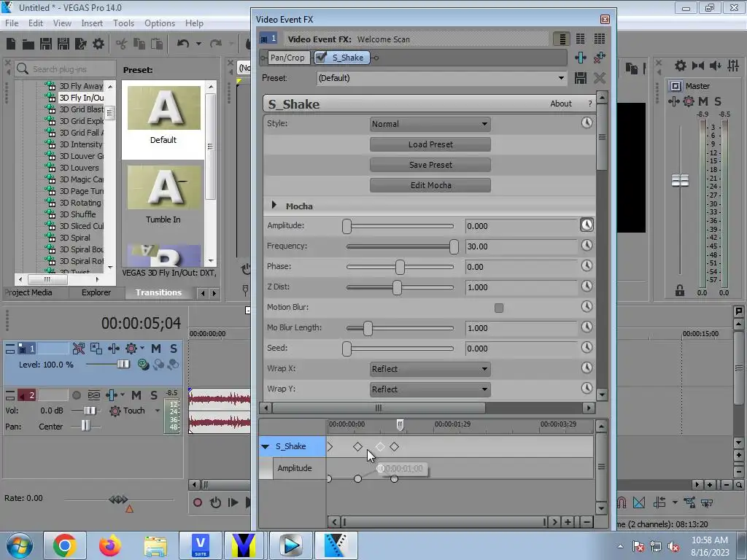Mute video track 1 with M button

click(156, 349)
